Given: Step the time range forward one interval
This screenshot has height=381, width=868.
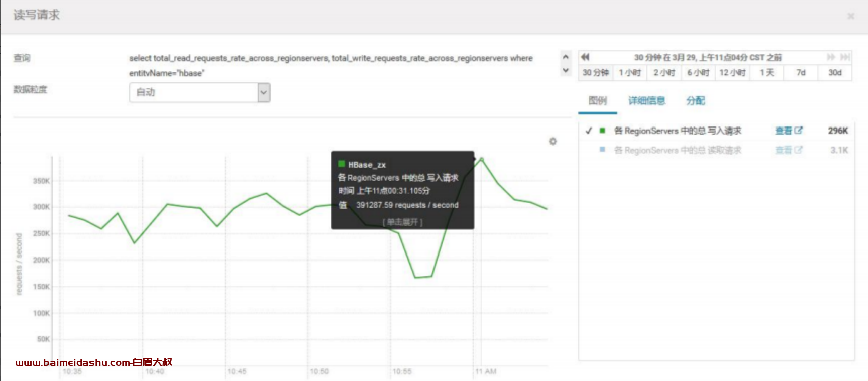Looking at the screenshot, I should tap(831, 57).
